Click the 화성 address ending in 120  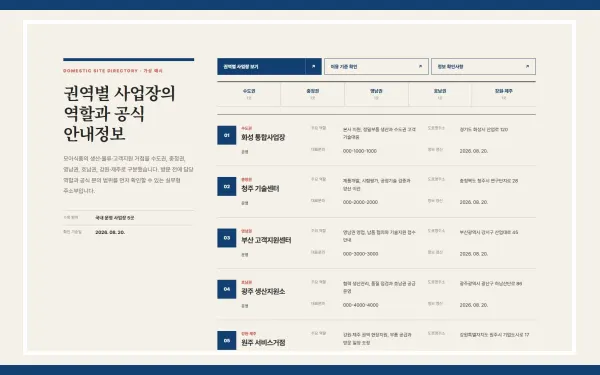coord(484,130)
